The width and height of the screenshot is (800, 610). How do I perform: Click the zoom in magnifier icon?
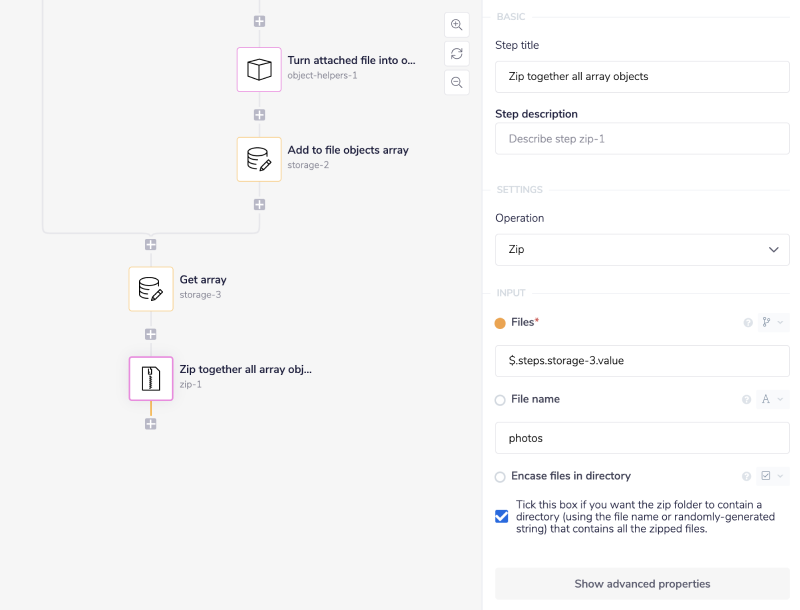point(456,25)
